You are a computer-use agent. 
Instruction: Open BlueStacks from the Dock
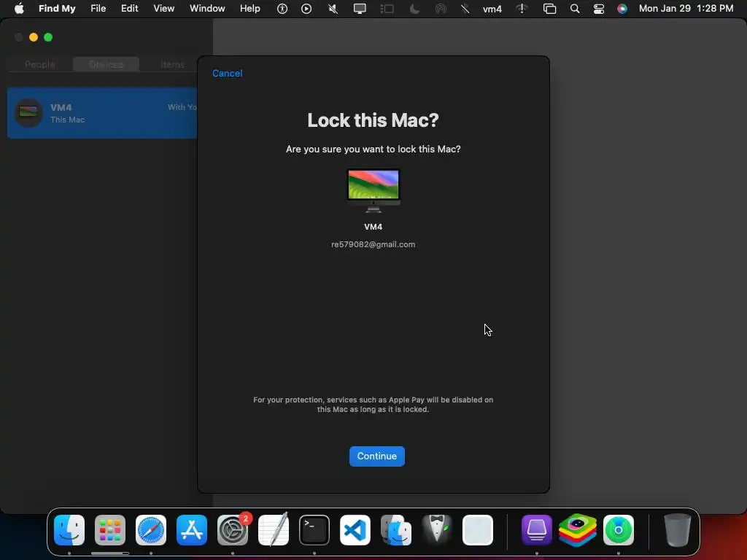tap(578, 530)
